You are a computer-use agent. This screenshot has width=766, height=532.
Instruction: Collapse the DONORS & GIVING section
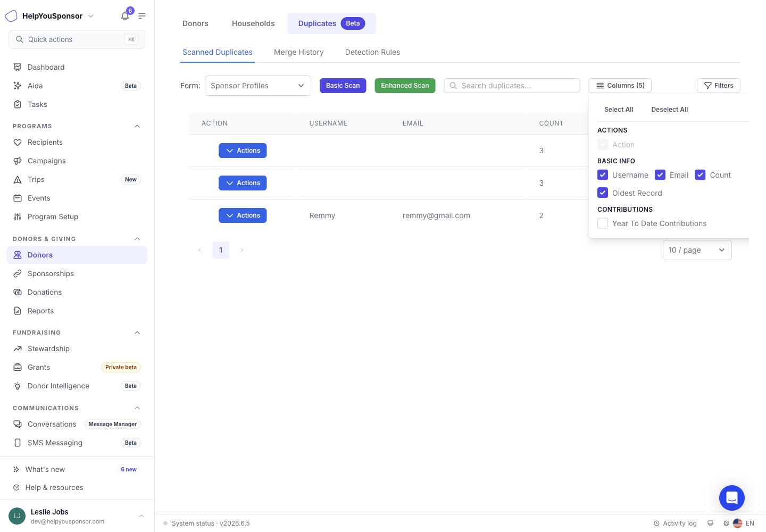coord(137,239)
